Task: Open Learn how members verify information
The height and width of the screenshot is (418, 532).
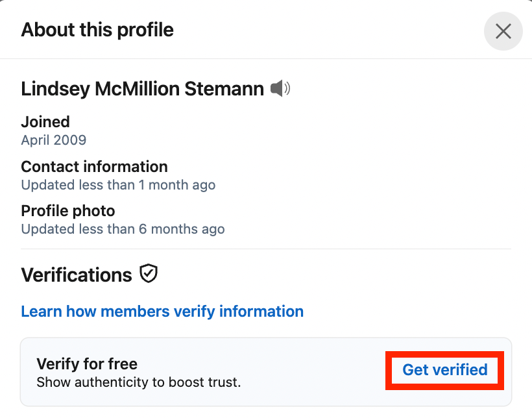Action: [162, 312]
